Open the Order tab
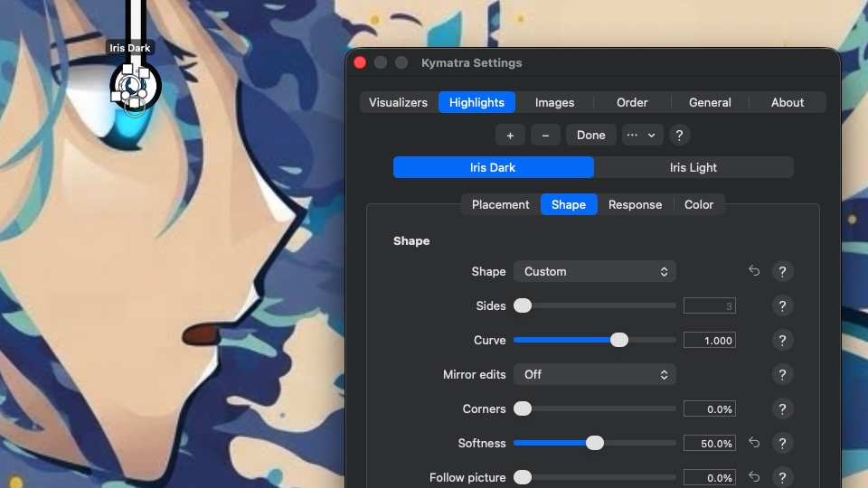868x488 pixels. click(632, 102)
